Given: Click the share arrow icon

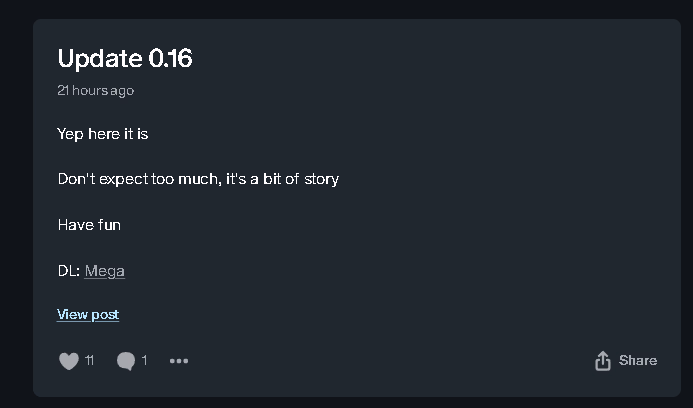Looking at the screenshot, I should 602,361.
